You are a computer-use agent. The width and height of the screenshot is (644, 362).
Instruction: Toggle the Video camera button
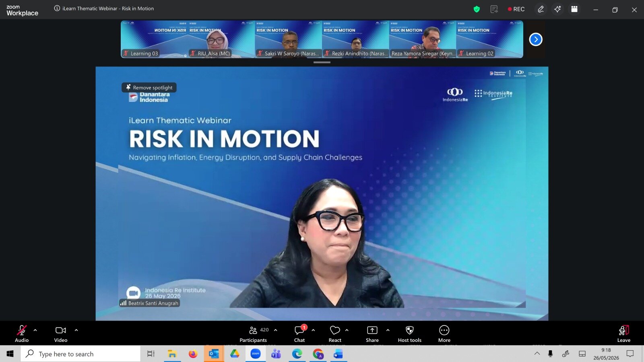(61, 334)
